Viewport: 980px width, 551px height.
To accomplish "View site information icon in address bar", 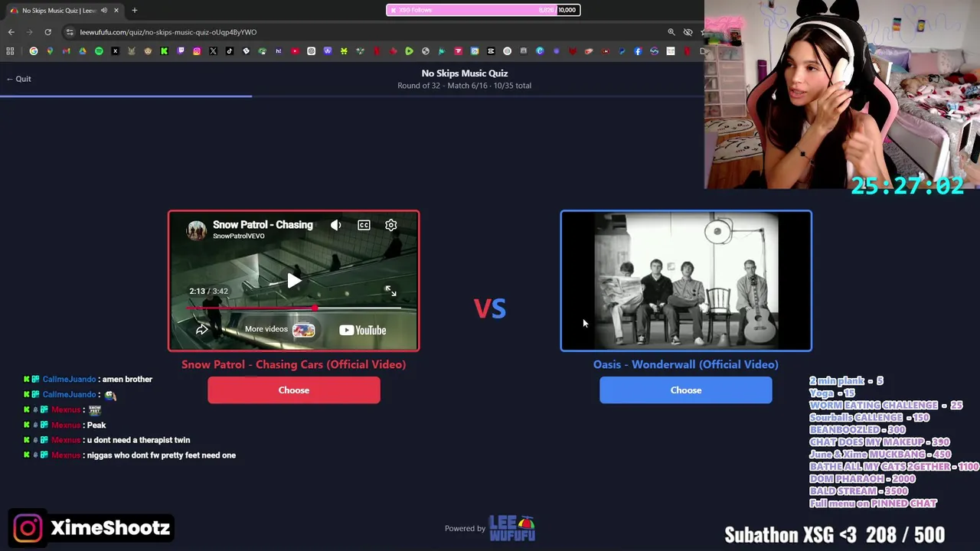I will [x=70, y=32].
